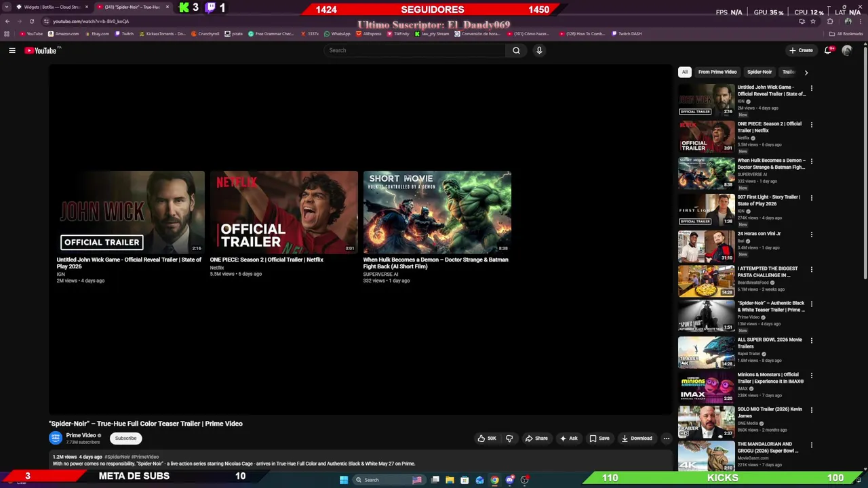The width and height of the screenshot is (868, 488).
Task: Like the Spider-Noir video (50K)
Action: 487,439
